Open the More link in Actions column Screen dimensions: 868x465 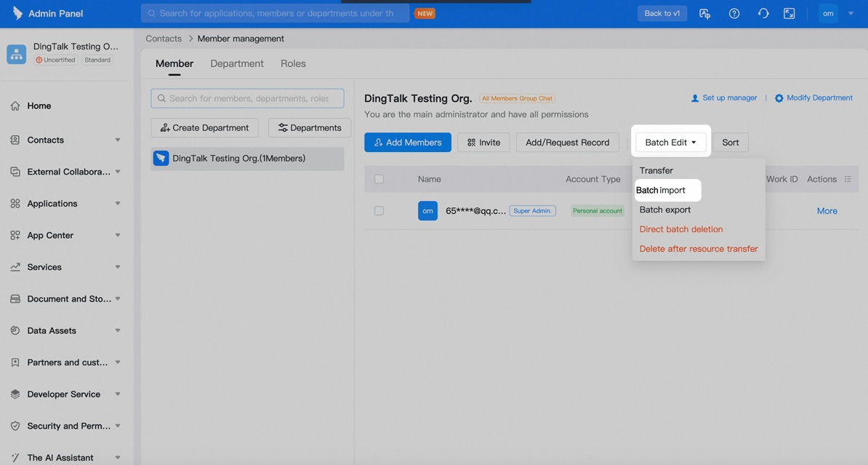(827, 211)
